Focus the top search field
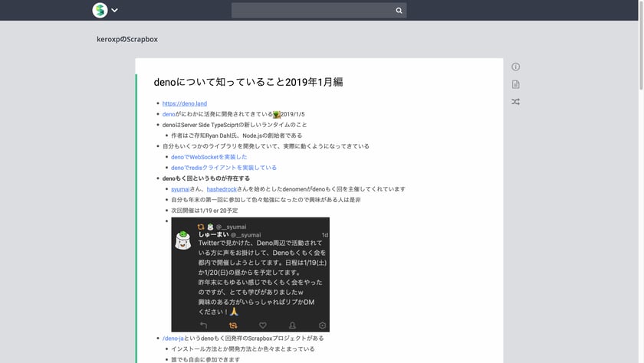 pos(319,10)
